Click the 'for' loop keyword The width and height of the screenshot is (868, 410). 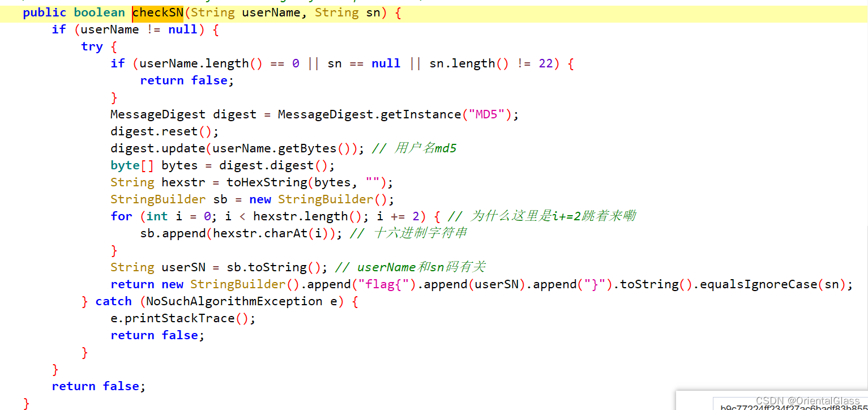pyautogui.click(x=121, y=217)
